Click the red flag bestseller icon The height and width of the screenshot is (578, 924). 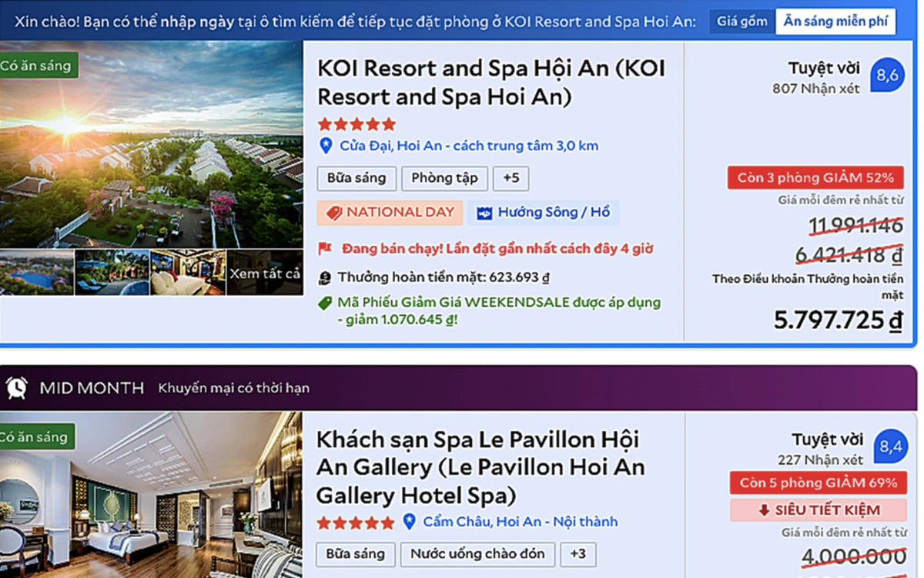click(326, 249)
